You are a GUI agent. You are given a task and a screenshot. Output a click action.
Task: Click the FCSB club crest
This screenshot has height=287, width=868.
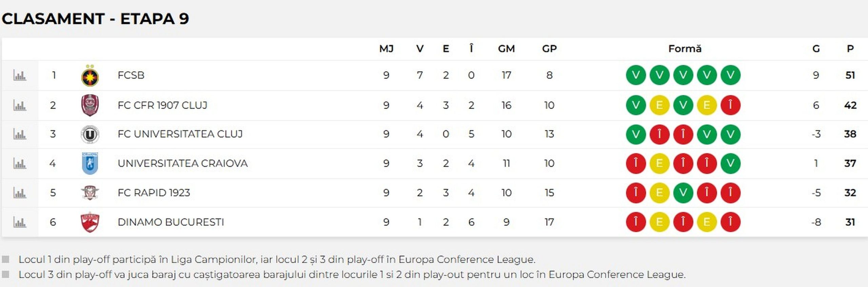coord(90,76)
